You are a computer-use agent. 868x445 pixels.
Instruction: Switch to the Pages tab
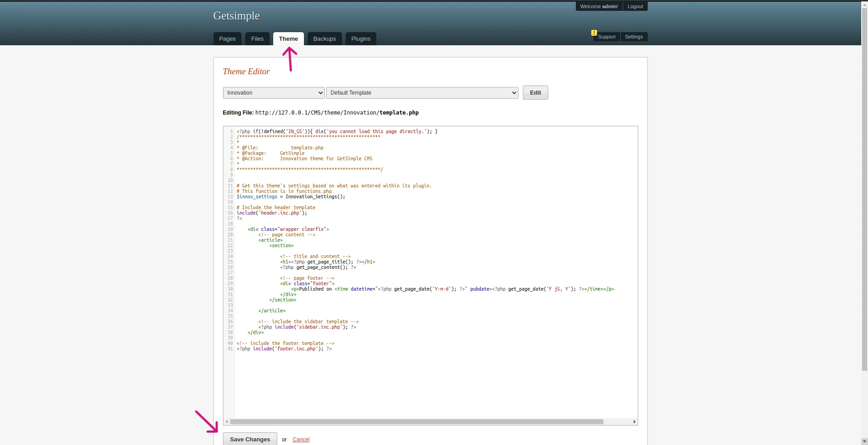pos(227,38)
